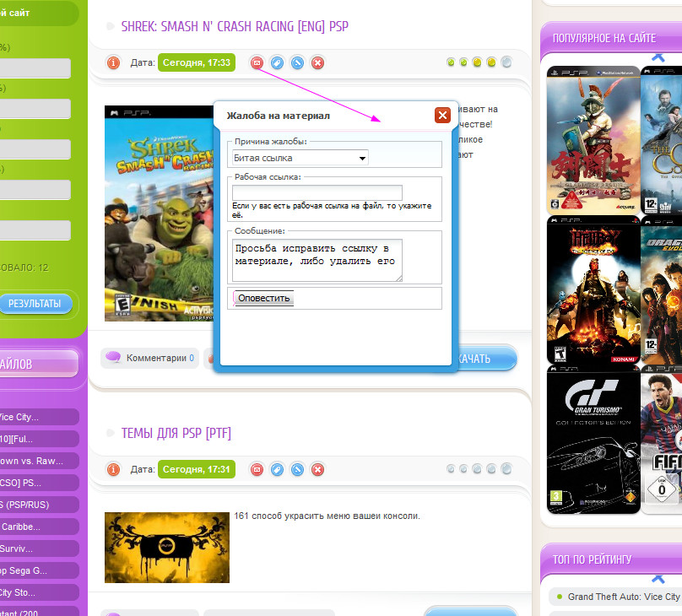
Task: Open the complaint icon on the Темы для PSP post
Action: (257, 469)
